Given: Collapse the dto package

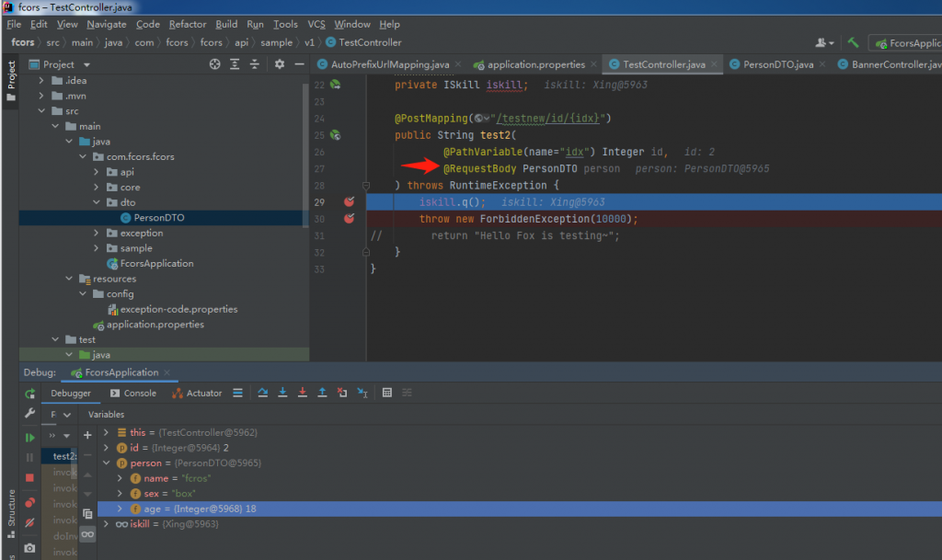Looking at the screenshot, I should click(x=96, y=202).
